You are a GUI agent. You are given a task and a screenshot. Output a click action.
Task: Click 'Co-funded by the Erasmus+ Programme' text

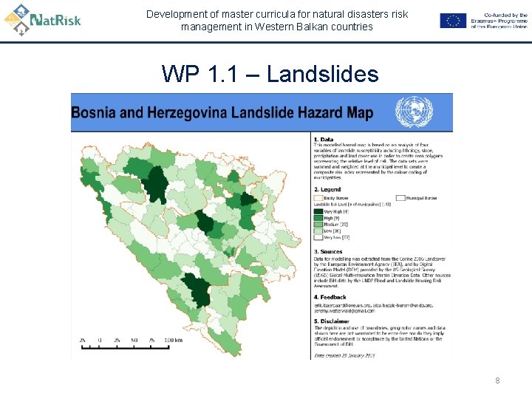point(499,21)
